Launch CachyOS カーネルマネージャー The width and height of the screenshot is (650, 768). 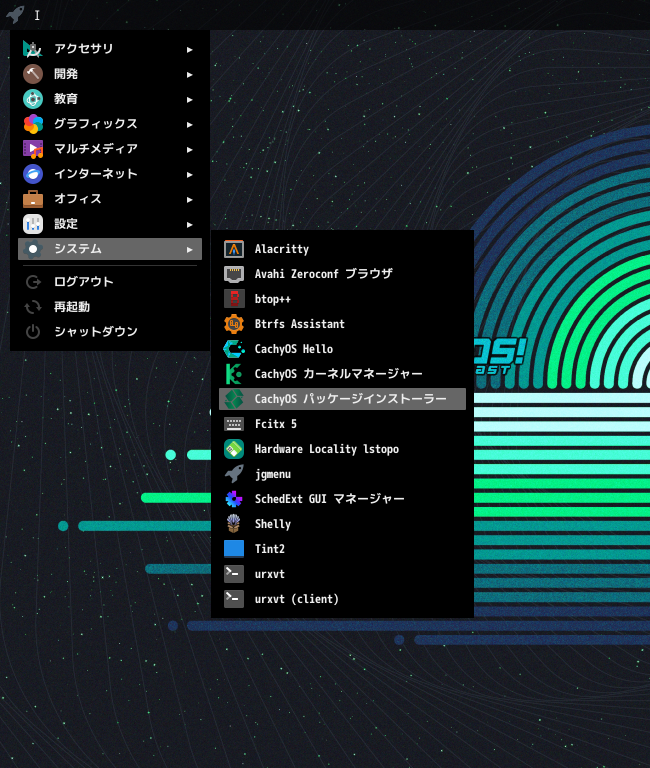[x=342, y=374]
